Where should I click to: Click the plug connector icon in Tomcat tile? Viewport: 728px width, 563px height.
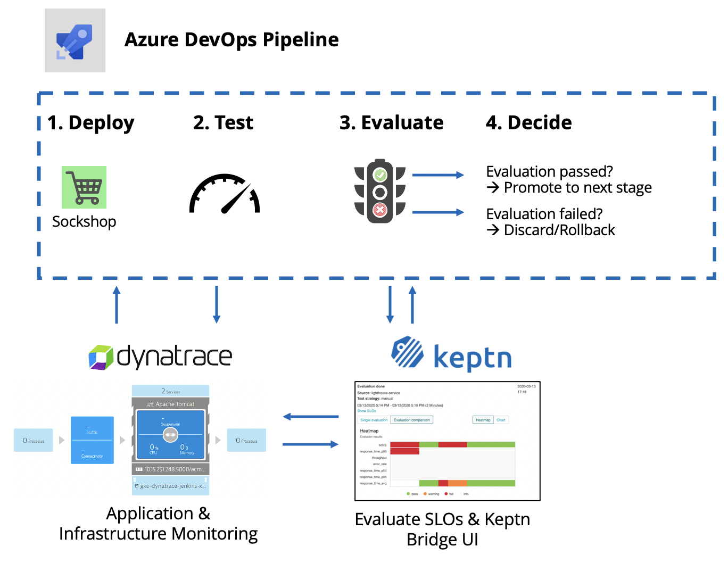(170, 435)
